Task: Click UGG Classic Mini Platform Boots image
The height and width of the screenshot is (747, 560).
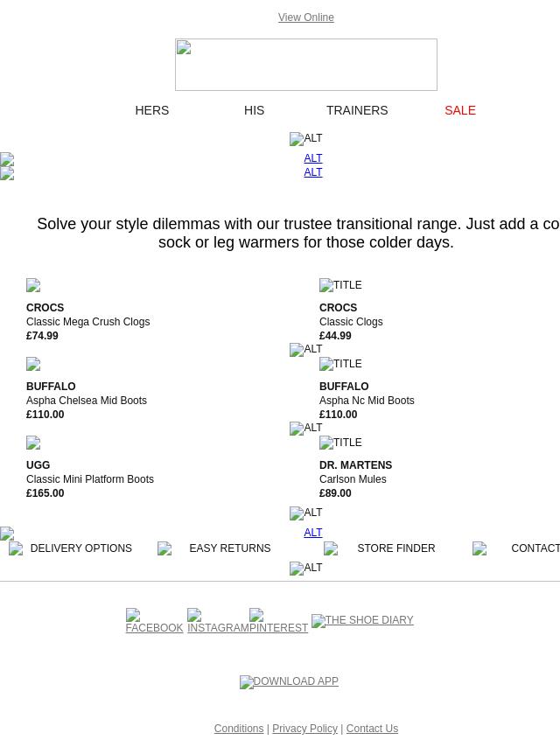Action: 33,443
